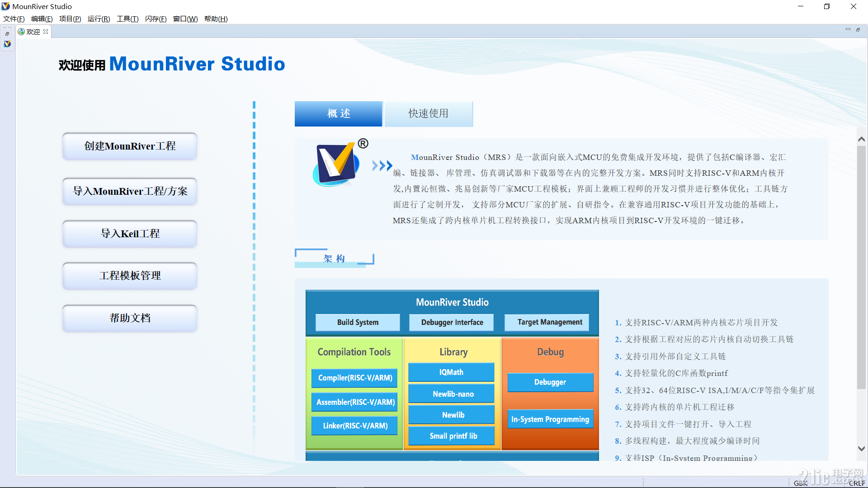Open the 文件(F) menu
868x488 pixels.
point(14,19)
